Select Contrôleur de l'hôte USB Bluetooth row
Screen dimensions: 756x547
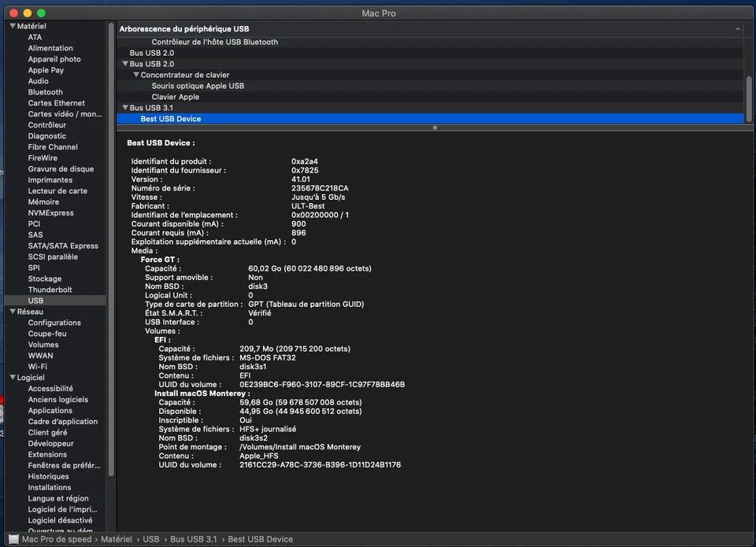430,42
